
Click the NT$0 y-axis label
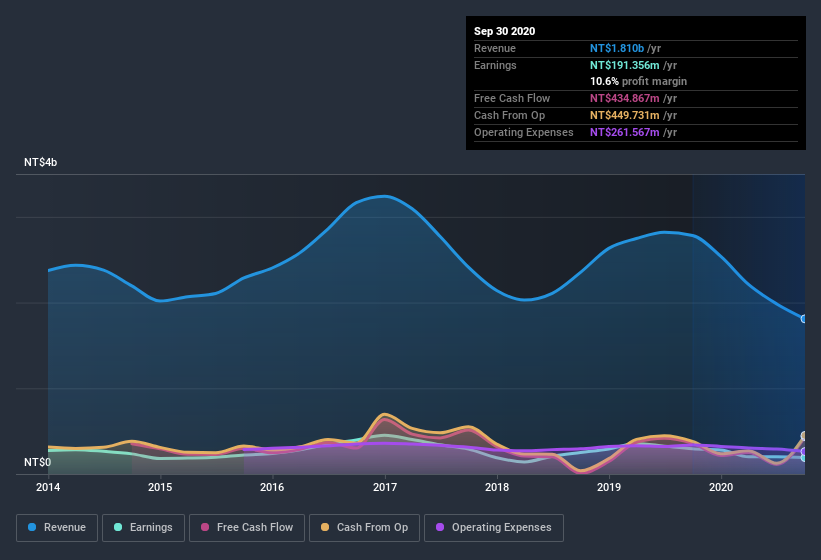point(37,462)
